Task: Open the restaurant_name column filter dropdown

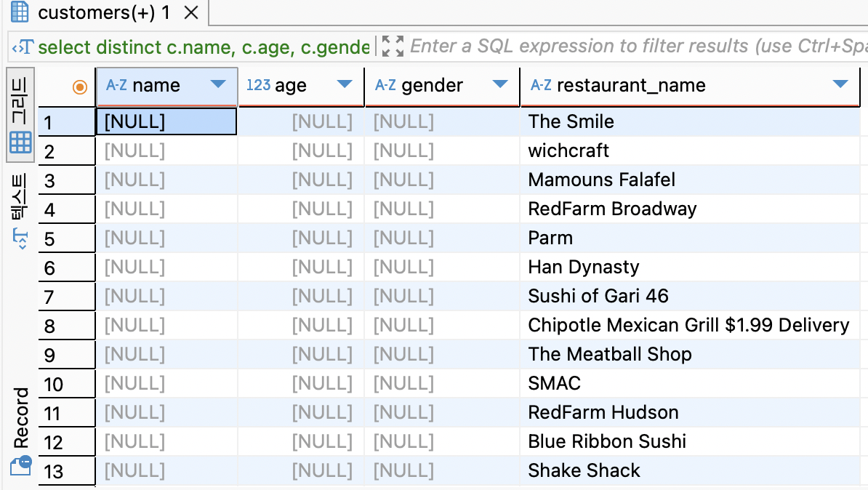Action: [x=840, y=84]
